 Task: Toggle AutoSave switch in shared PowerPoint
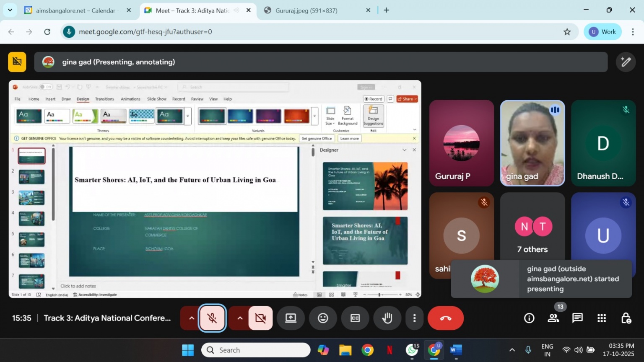pos(46,87)
